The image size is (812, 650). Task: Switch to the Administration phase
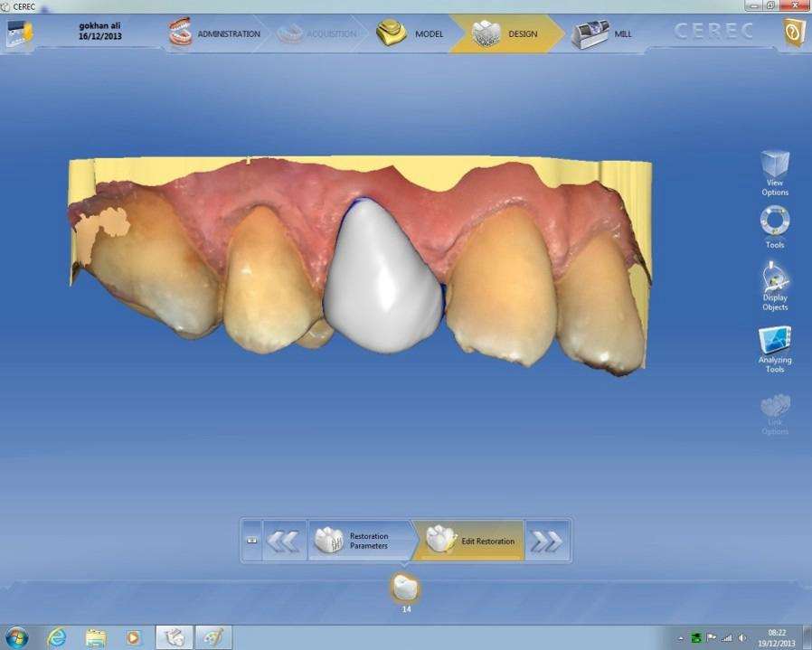point(213,34)
